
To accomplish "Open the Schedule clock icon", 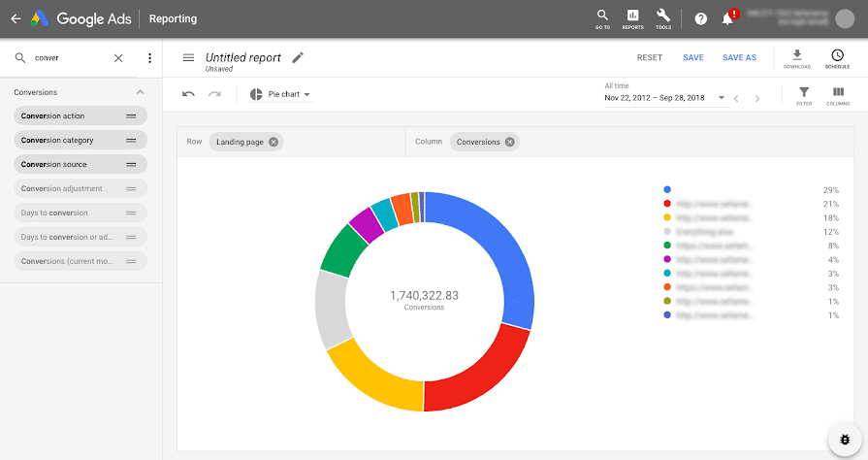I will (837, 57).
